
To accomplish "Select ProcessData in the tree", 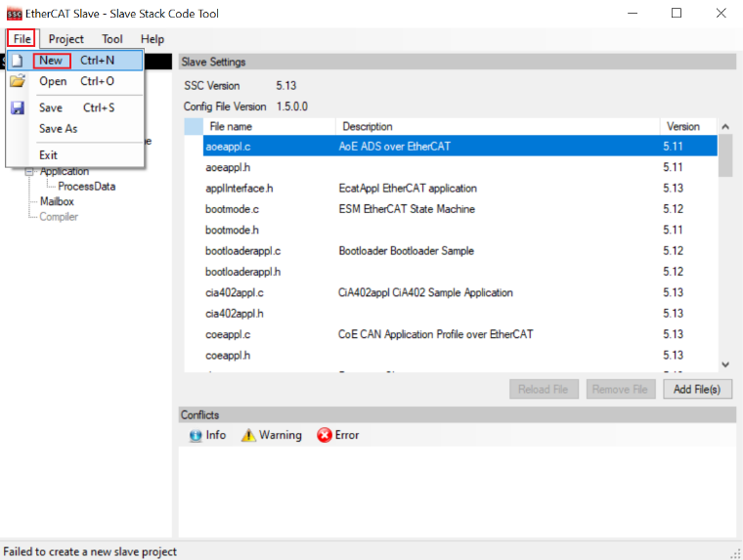I will 86,187.
